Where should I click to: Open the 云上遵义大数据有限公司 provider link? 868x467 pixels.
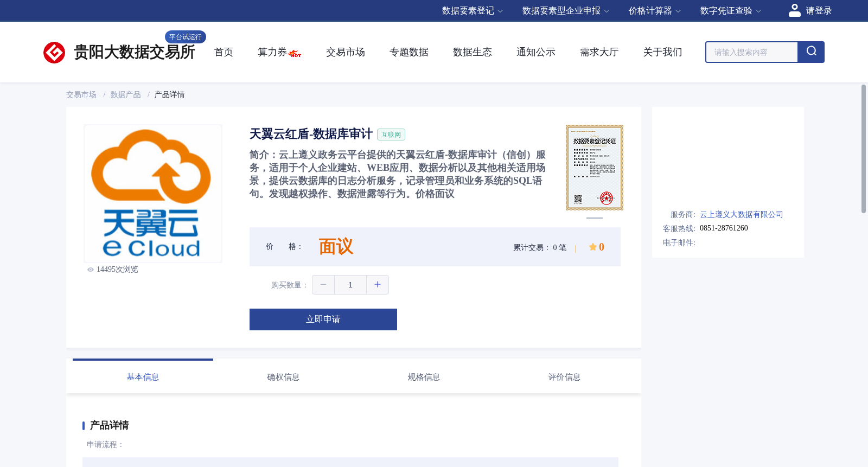[x=742, y=215]
